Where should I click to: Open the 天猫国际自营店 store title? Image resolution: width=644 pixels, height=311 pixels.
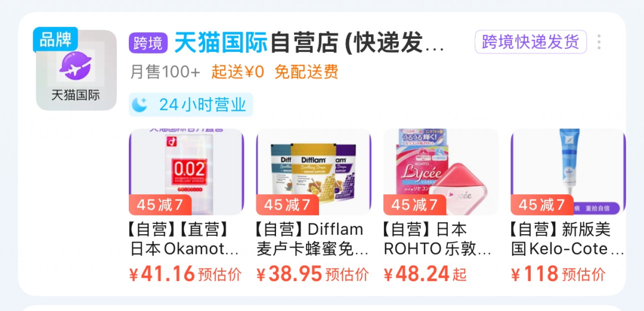click(x=308, y=43)
